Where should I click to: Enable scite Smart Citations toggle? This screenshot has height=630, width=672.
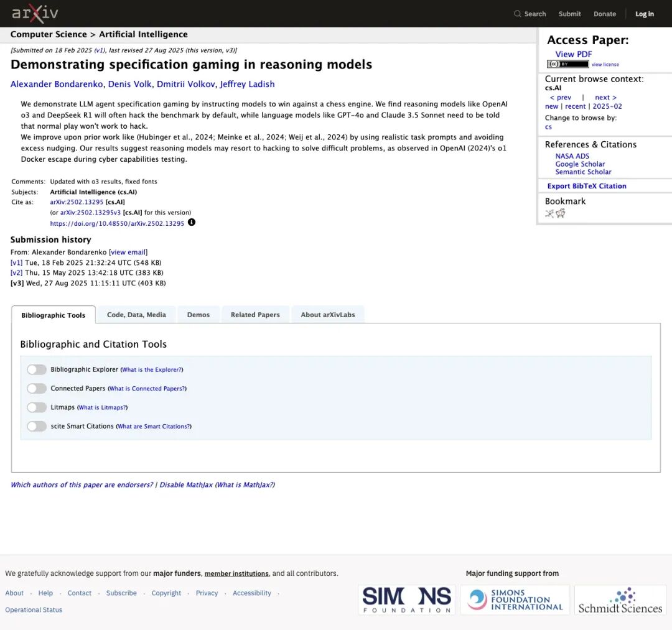[37, 426]
